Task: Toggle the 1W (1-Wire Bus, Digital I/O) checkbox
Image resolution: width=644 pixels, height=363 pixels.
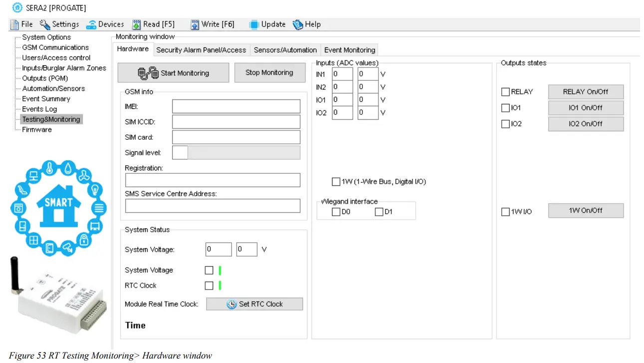Action: point(336,182)
